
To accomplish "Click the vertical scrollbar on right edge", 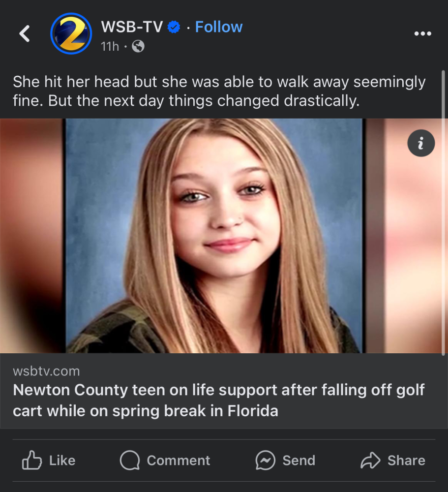I will (x=444, y=212).
